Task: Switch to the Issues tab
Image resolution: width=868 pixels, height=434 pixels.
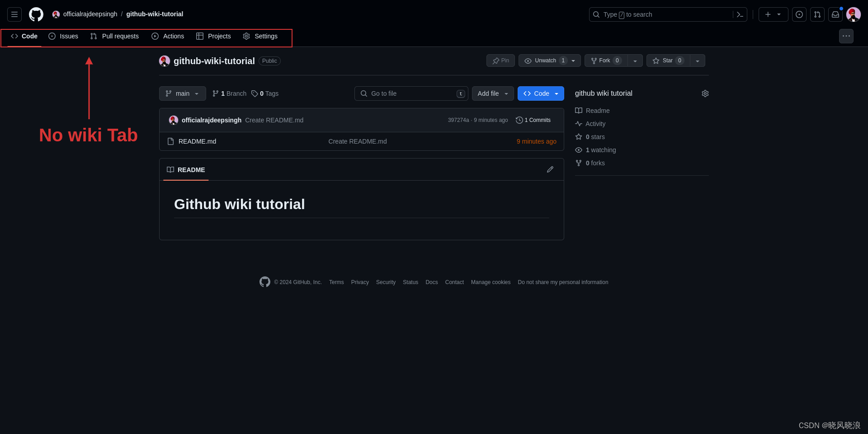Action: tap(63, 36)
